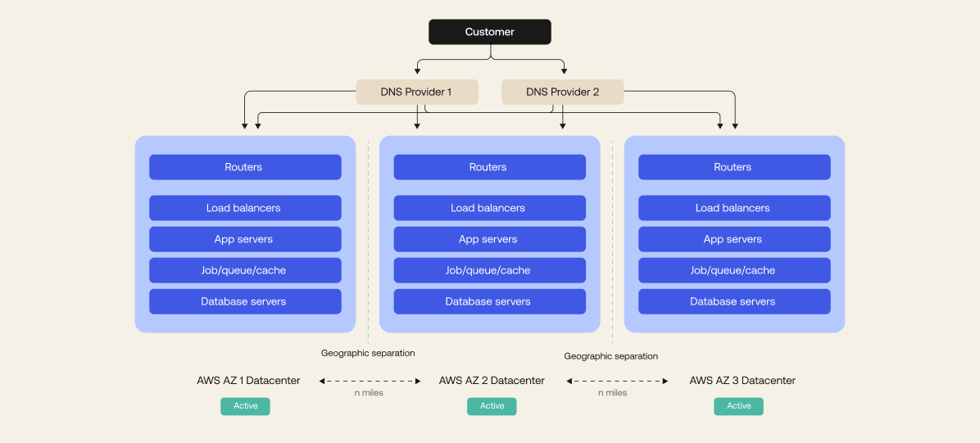Click Job/queue/cache in the middle datacenter
The height and width of the screenshot is (443, 980).
pos(489,270)
